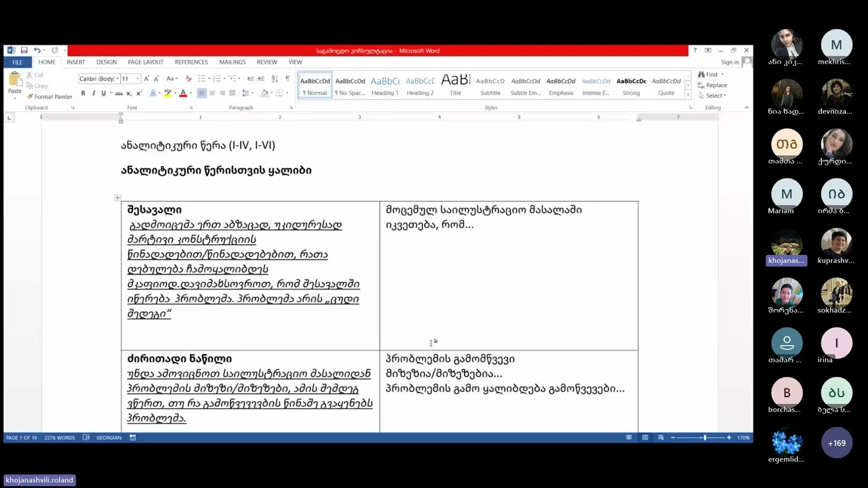Apply subscript formatting
Viewport: 868px width, 488px height.
pyautogui.click(x=129, y=94)
